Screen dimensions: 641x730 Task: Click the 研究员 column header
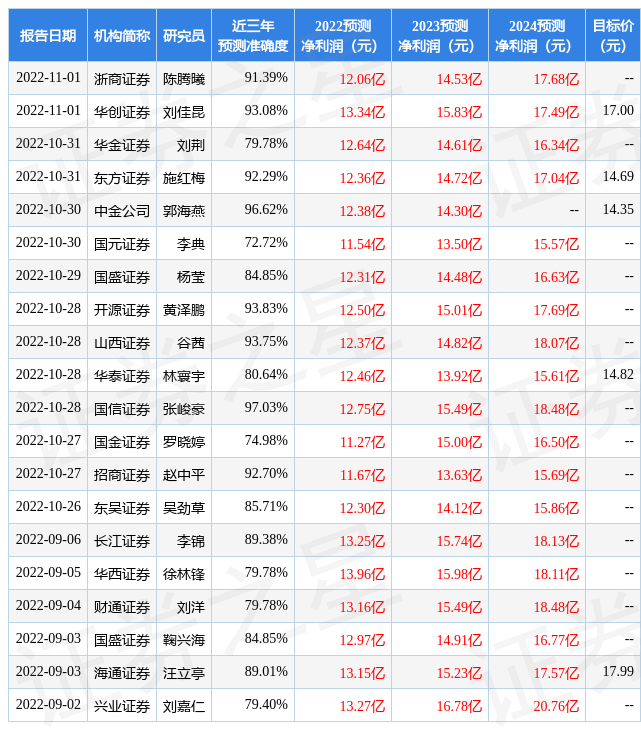(x=184, y=36)
